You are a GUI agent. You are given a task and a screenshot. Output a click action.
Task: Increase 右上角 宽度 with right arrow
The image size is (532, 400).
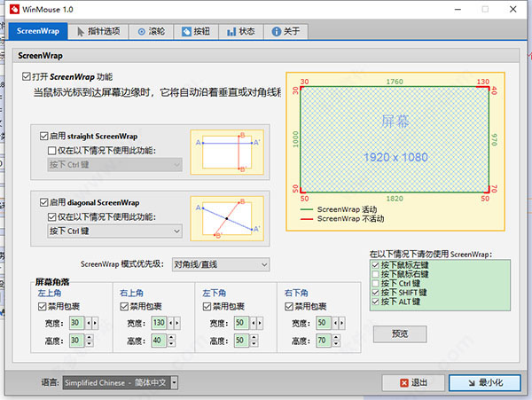[176, 323]
